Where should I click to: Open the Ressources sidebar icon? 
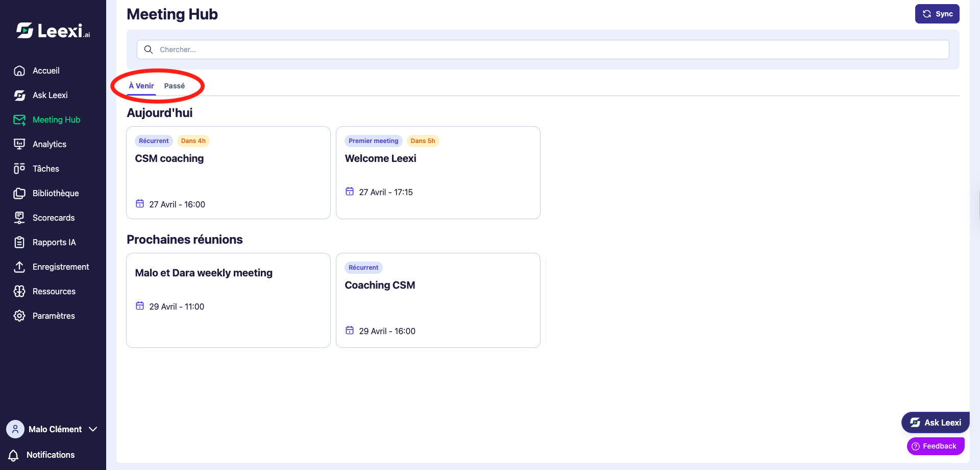coord(19,291)
